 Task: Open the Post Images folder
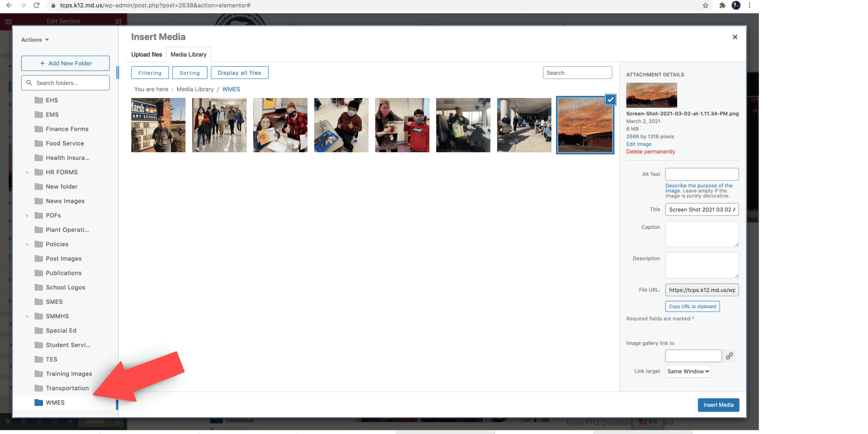(64, 259)
